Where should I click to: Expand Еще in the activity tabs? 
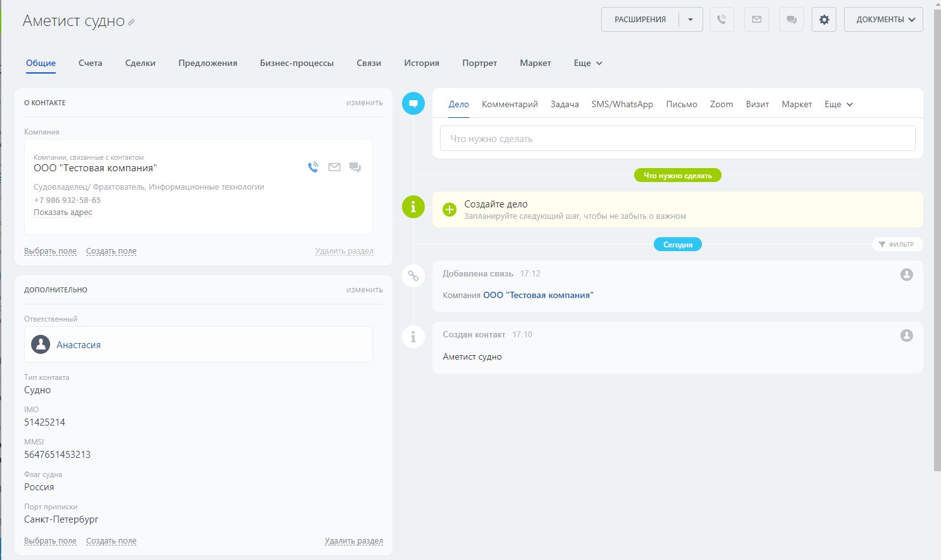tap(838, 105)
